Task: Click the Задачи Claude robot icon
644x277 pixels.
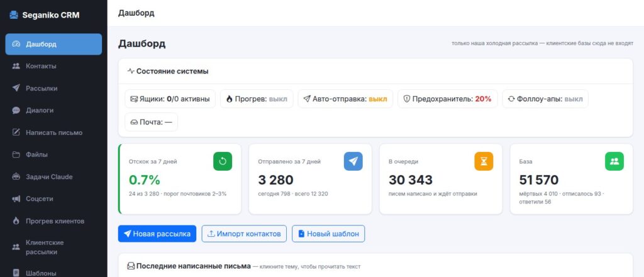Action: click(16, 177)
